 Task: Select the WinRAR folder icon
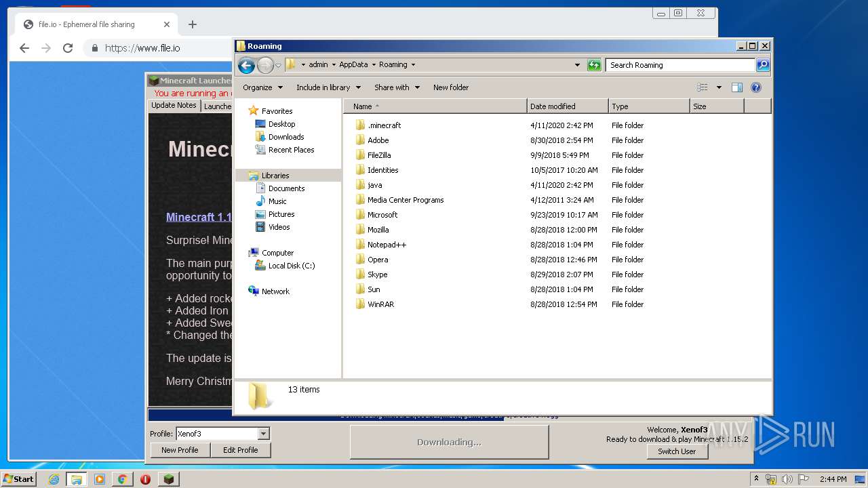click(x=360, y=304)
